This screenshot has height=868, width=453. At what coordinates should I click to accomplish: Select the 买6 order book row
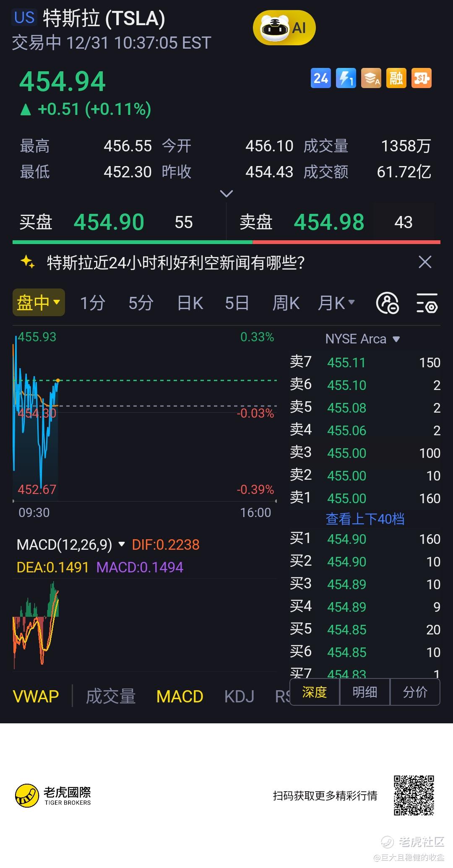tap(365, 652)
